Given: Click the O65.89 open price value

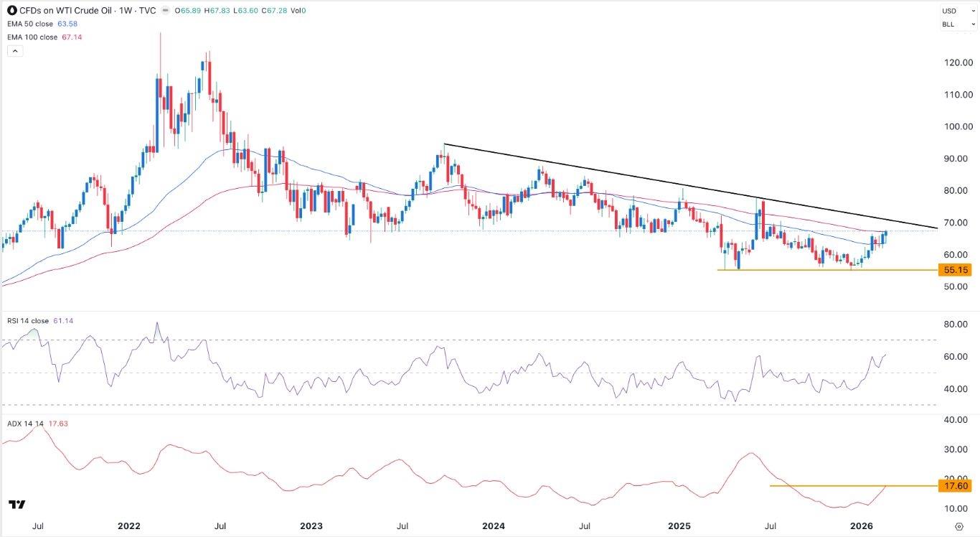Looking at the screenshot, I should click(x=186, y=11).
